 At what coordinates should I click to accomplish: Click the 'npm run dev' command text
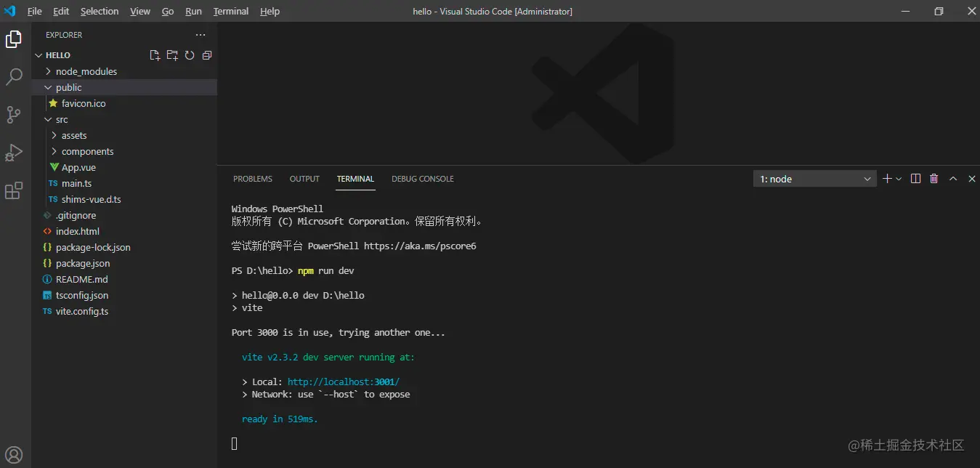(x=326, y=270)
